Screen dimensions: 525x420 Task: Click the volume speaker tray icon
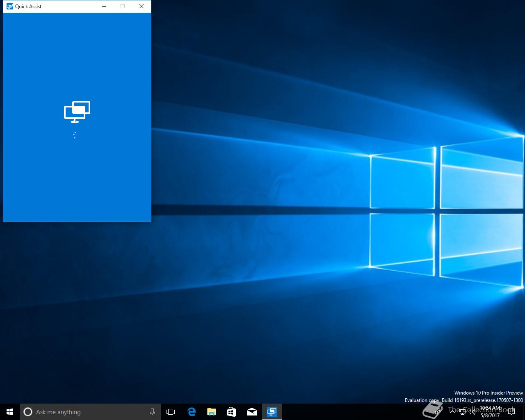coord(472,412)
